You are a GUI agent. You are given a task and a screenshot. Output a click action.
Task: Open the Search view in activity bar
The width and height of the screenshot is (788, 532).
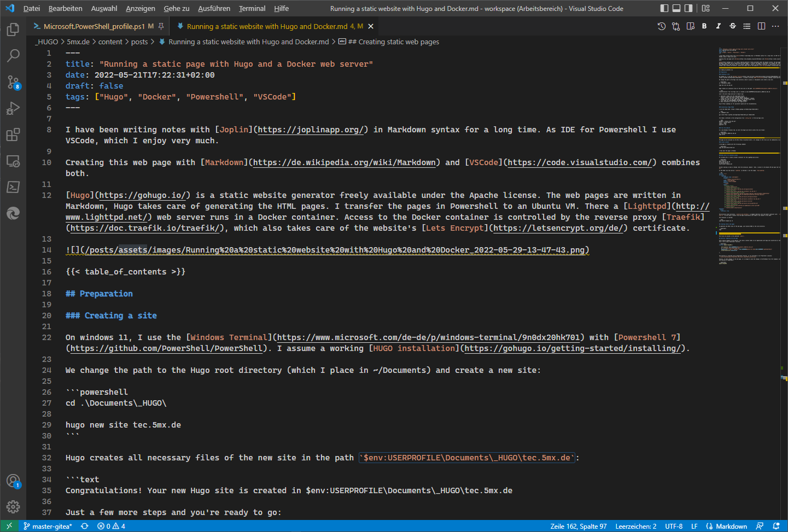13,55
